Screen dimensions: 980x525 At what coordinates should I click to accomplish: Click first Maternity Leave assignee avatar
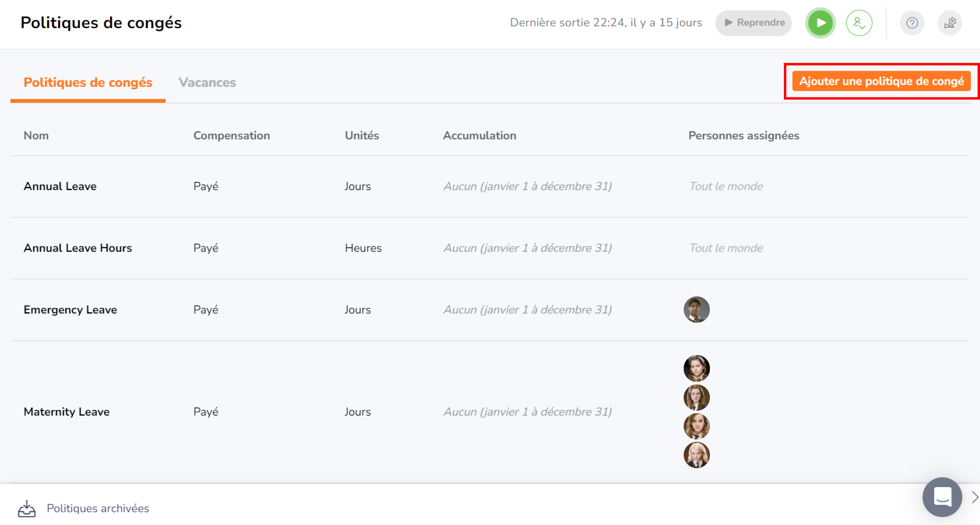tap(696, 368)
